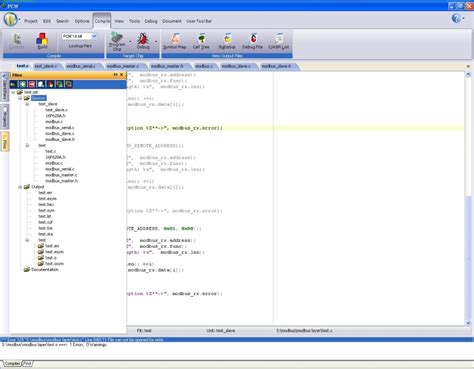Image resolution: width=474 pixels, height=369 pixels.
Task: Click the Build icon in the Compile group
Action: [42, 41]
